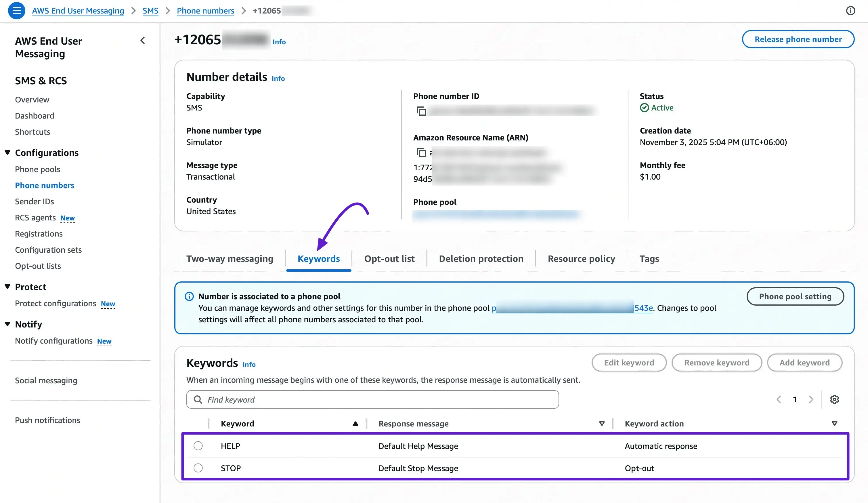Open Notify configurations in the sidebar
868x503 pixels.
[53, 341]
